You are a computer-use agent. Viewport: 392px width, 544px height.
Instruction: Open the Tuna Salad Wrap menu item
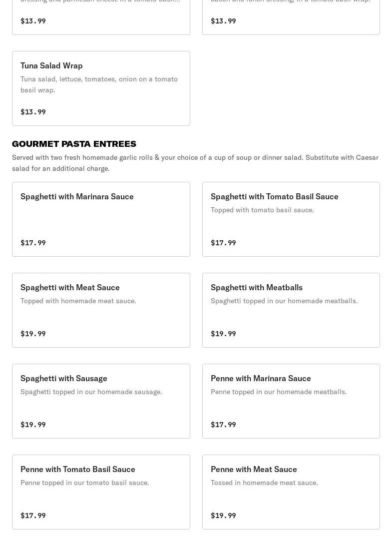coord(51,65)
